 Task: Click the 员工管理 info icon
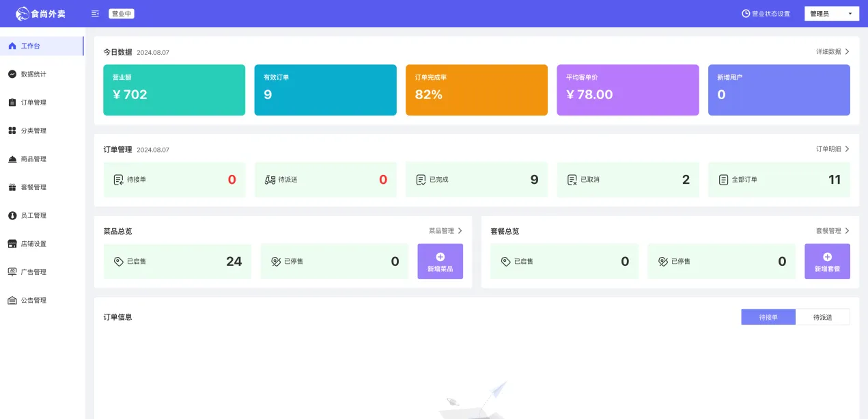coord(12,215)
